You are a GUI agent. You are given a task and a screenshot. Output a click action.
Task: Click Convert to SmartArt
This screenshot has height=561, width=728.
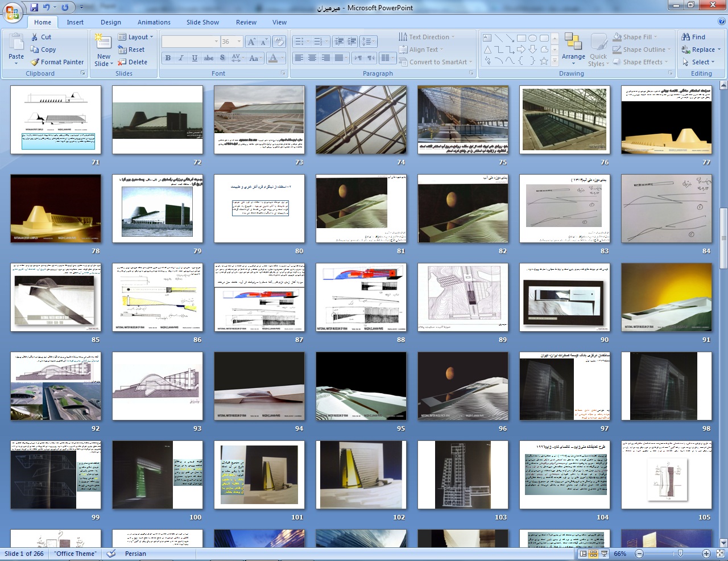[x=436, y=62]
